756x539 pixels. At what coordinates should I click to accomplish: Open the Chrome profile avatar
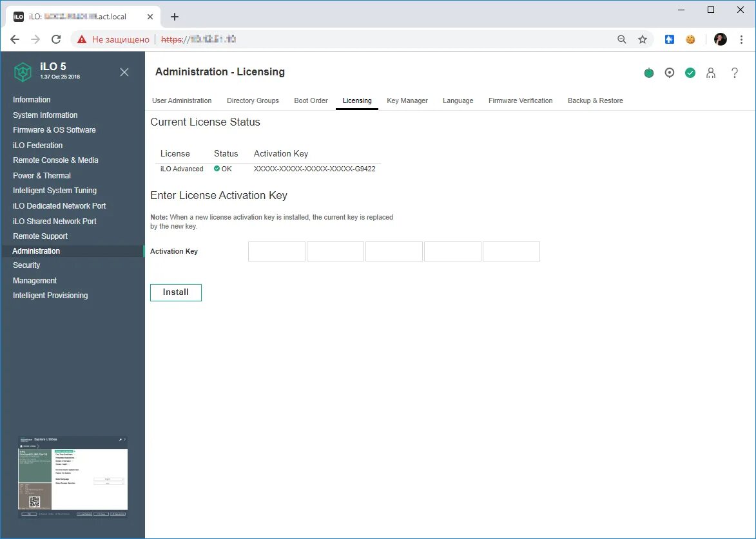coord(721,39)
